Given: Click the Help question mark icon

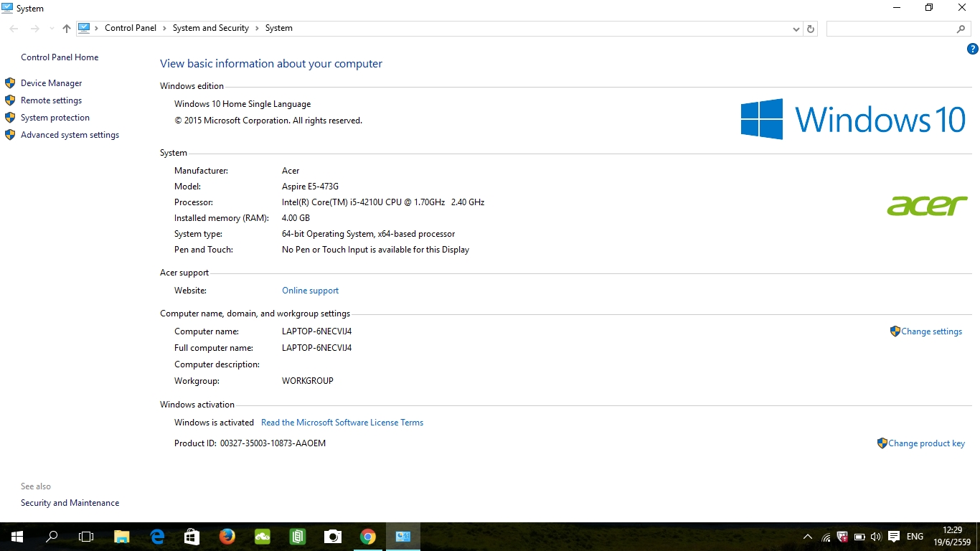Looking at the screenshot, I should click(973, 49).
